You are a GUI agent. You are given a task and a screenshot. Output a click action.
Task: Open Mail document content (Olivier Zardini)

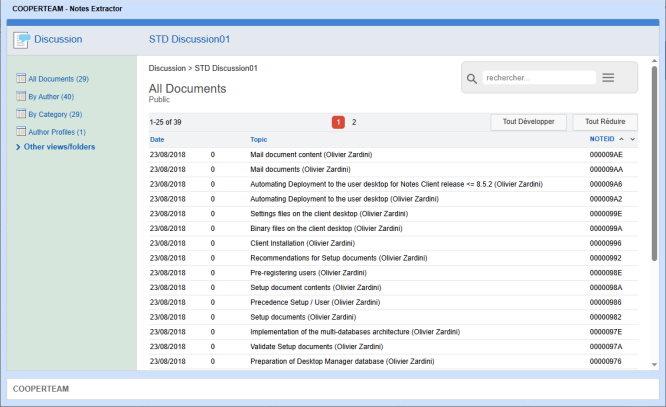coord(311,155)
